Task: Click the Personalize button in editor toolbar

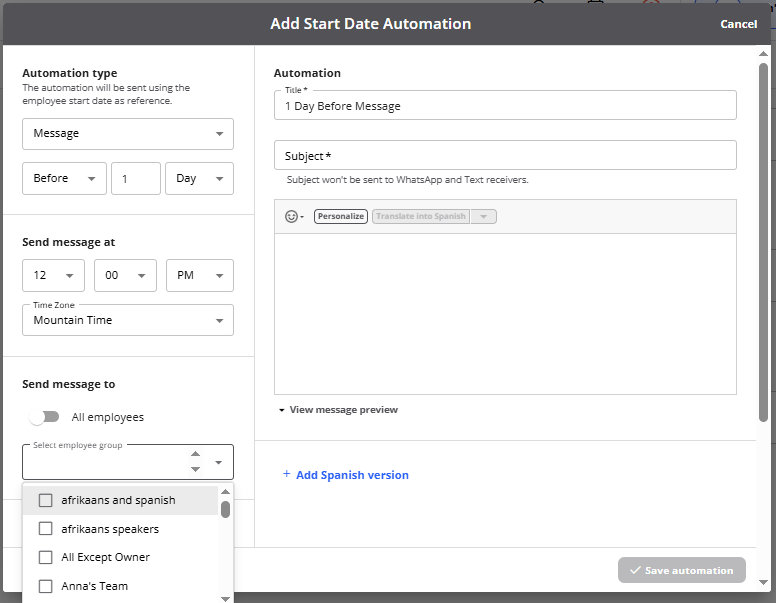Action: click(x=341, y=216)
